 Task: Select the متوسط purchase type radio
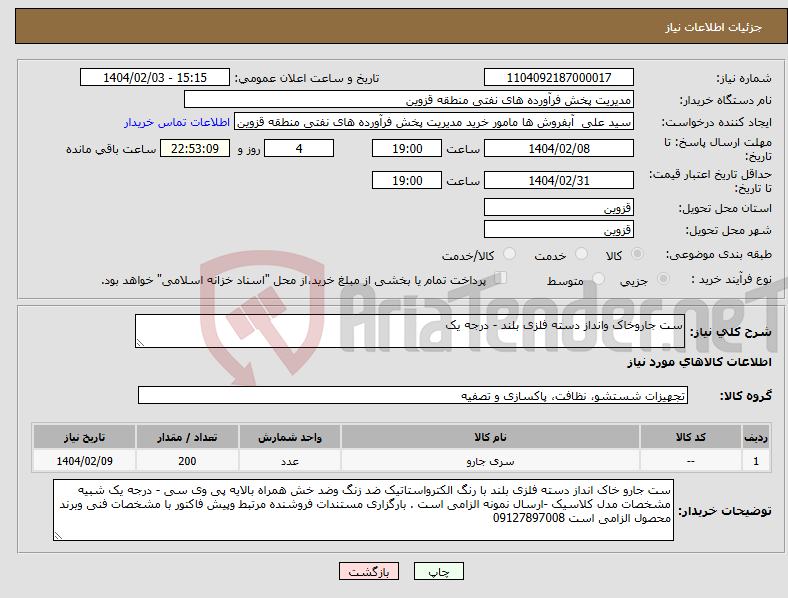point(599,278)
